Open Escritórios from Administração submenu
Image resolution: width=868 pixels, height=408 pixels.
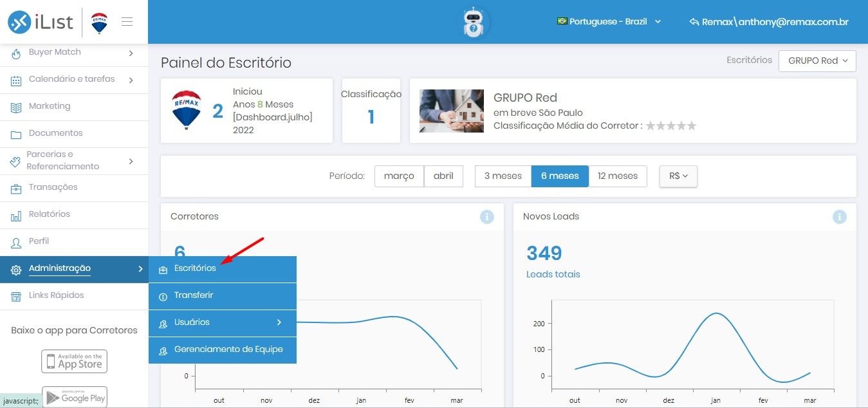pos(223,269)
